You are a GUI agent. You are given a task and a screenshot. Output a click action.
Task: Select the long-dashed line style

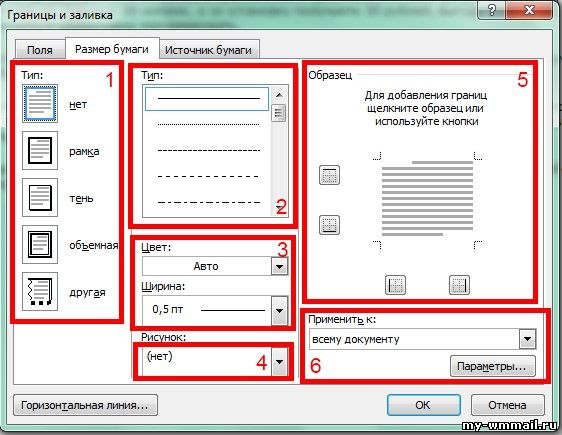tap(208, 176)
